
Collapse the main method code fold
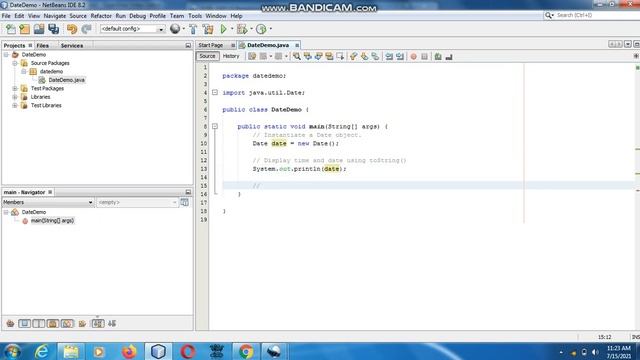point(215,127)
